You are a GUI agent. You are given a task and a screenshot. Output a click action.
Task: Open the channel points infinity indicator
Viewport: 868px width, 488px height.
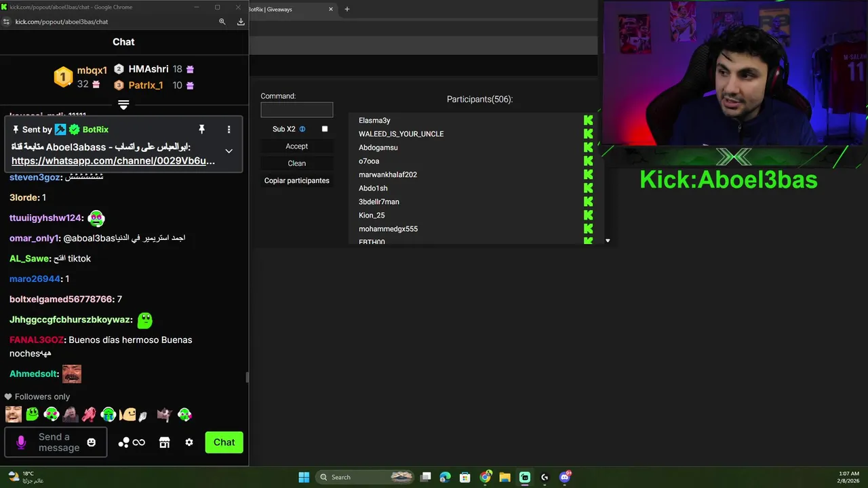tap(132, 443)
